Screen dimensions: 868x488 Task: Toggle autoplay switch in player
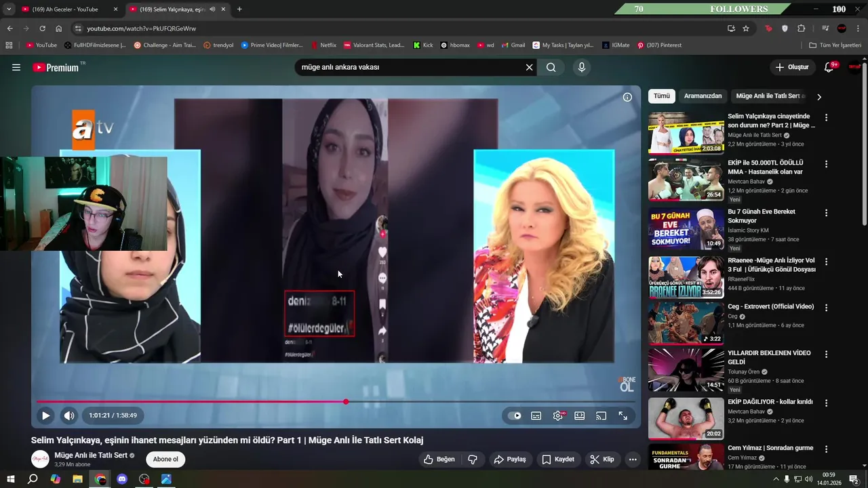click(515, 415)
